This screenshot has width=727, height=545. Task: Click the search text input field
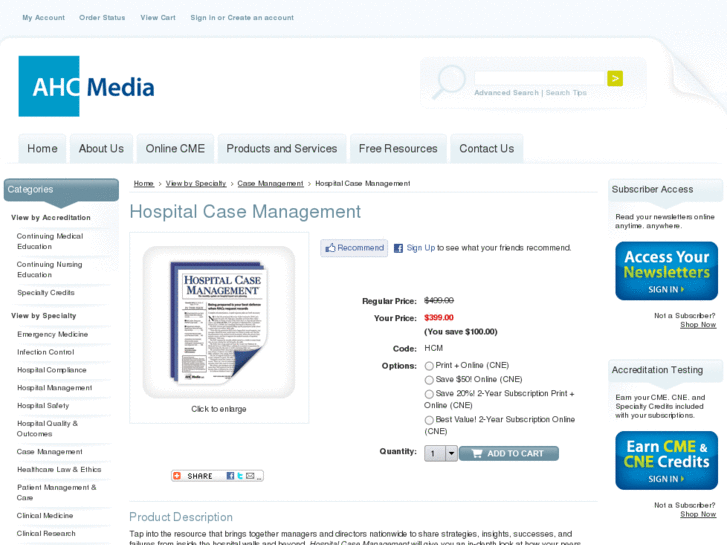540,78
